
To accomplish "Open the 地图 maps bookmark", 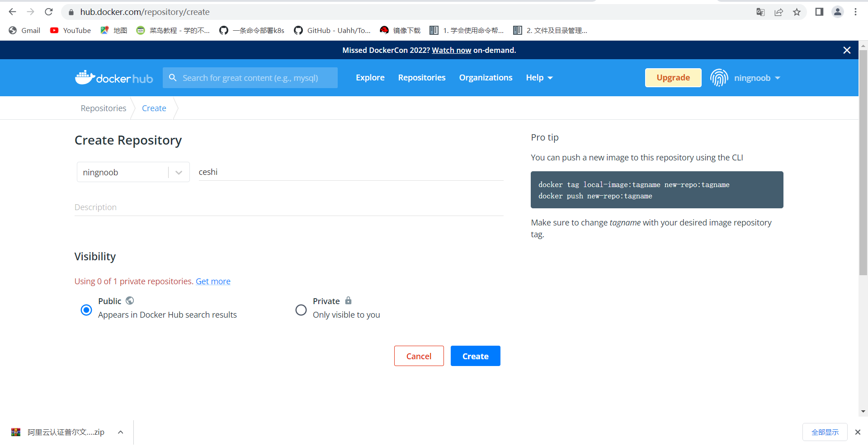I will 114,30.
